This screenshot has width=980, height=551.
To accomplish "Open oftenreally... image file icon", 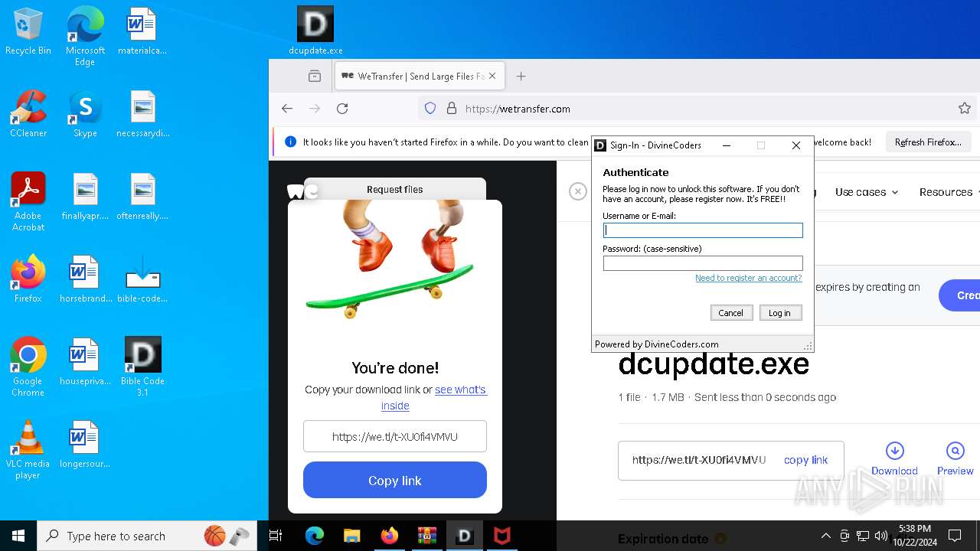I will coord(142,197).
